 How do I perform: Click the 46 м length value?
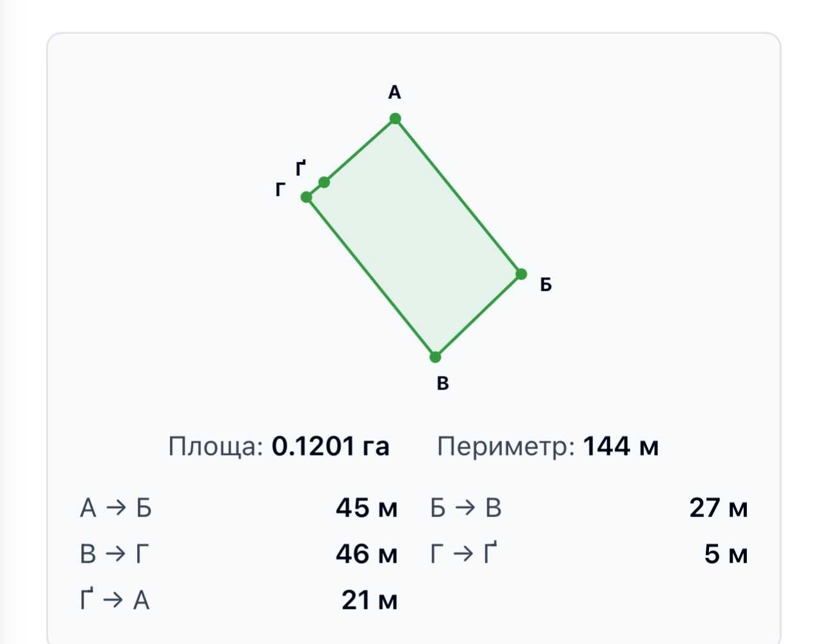tap(367, 554)
